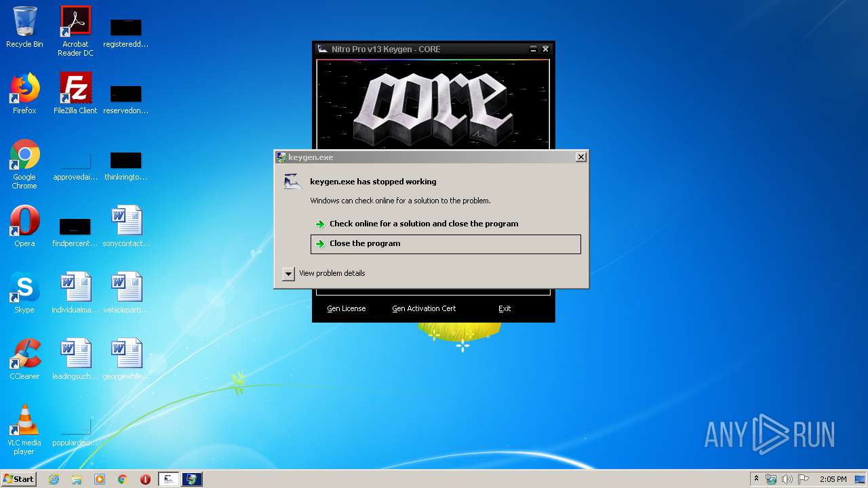Select the individualma Word document icon
This screenshot has width=868, height=488.
click(75, 293)
